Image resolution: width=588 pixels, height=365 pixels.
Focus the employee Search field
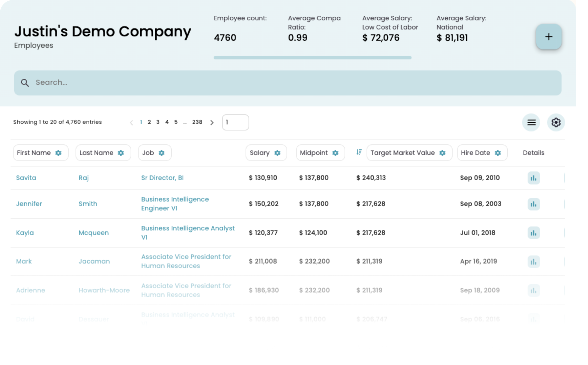tap(287, 83)
